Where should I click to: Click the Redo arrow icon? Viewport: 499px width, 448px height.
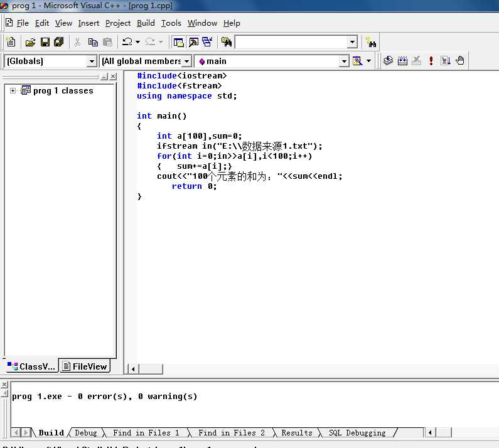coord(150,41)
